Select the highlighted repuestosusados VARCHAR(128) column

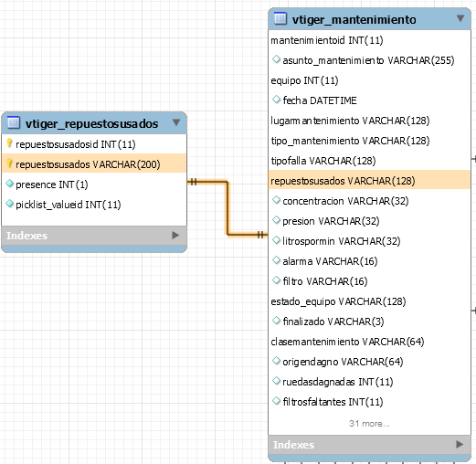coord(369,181)
